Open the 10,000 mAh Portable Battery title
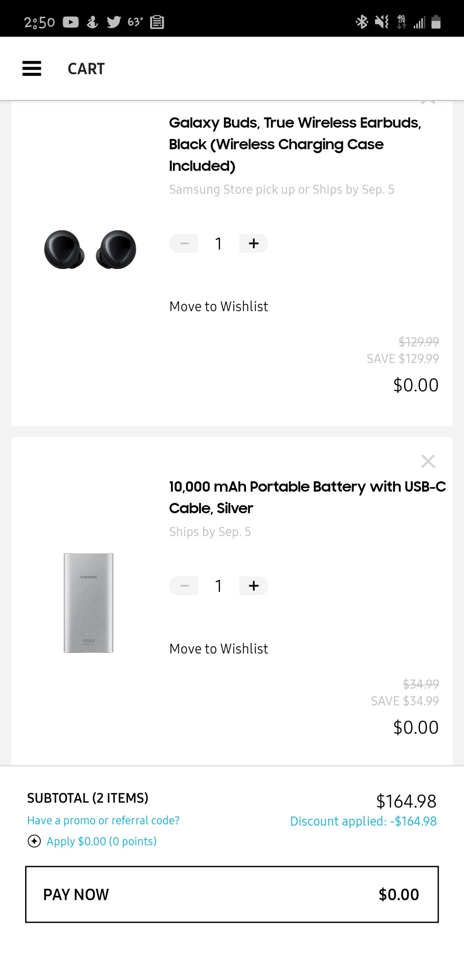464x980 pixels. tap(307, 497)
